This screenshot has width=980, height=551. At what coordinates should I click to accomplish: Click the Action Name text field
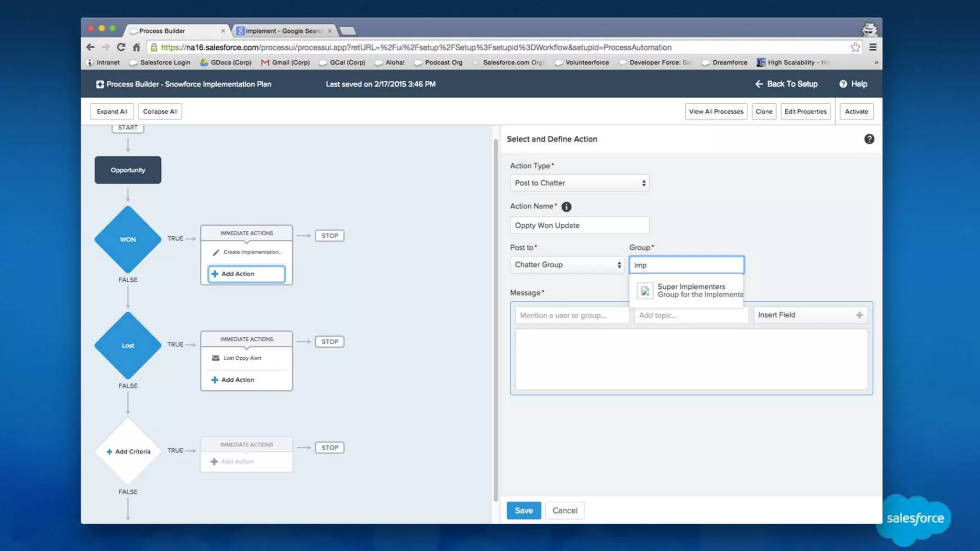click(579, 225)
